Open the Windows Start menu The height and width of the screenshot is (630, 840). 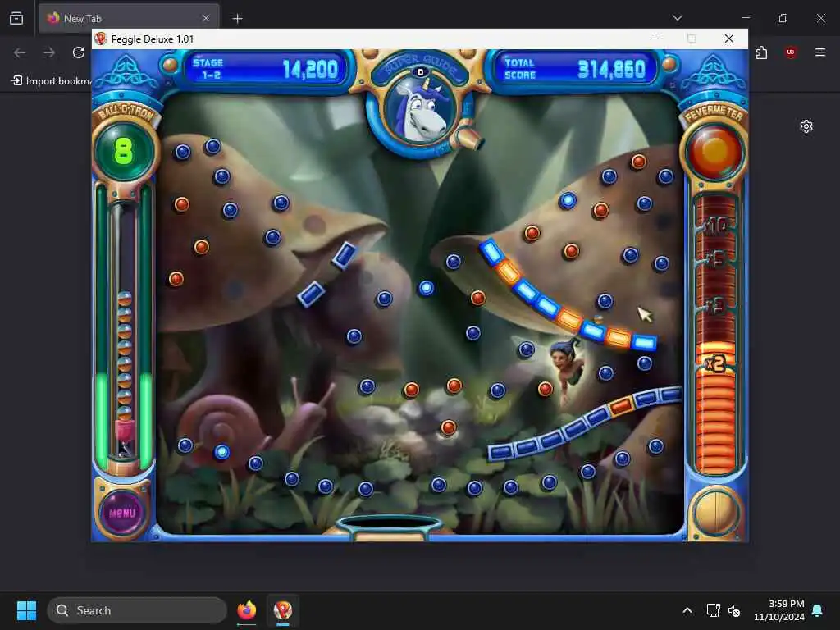pyautogui.click(x=26, y=610)
